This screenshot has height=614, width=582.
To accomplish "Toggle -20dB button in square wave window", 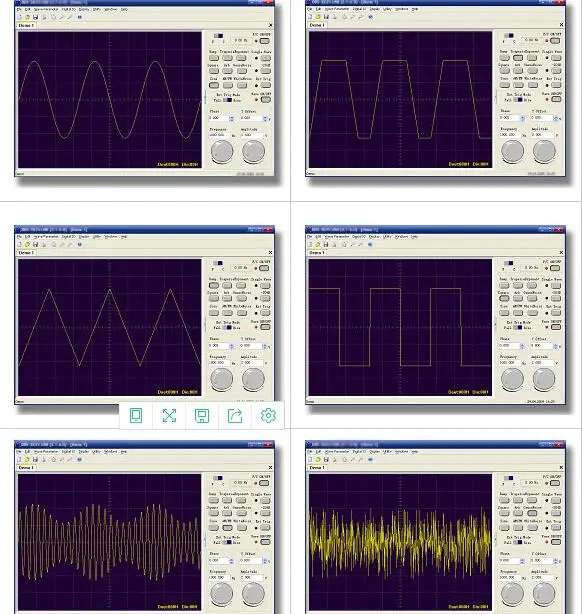I will tap(556, 298).
